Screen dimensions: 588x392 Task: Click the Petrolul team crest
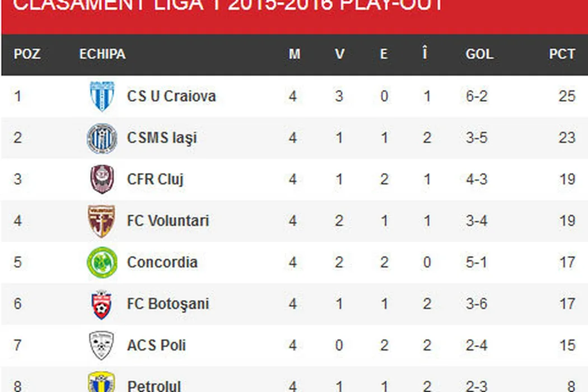(x=102, y=384)
